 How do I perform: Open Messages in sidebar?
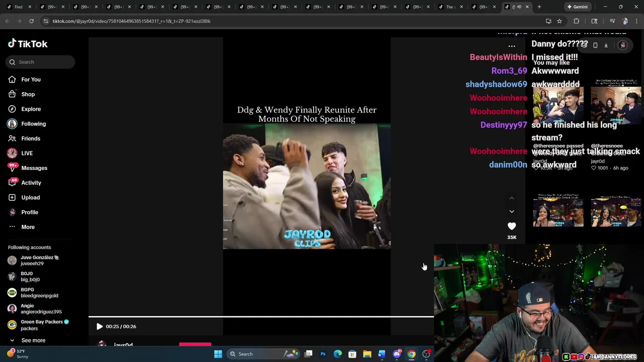(x=28, y=168)
